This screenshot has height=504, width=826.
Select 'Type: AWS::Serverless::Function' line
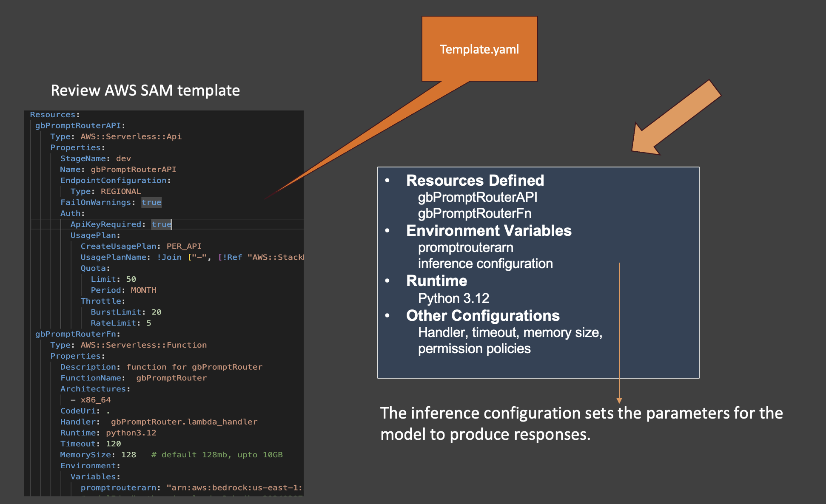pyautogui.click(x=128, y=345)
